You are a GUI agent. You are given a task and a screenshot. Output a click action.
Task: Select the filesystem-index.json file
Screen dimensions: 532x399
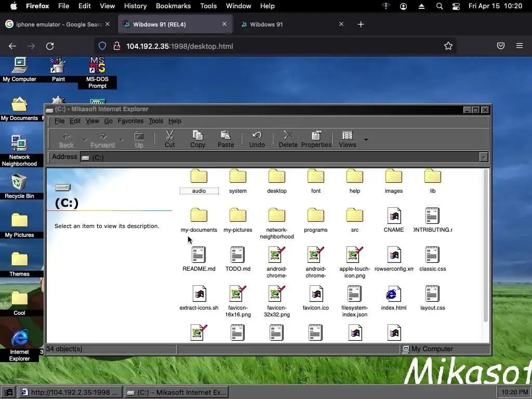click(354, 302)
